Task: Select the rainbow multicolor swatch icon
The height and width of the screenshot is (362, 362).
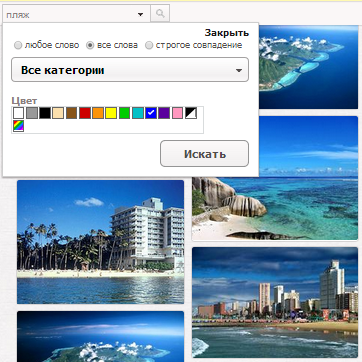Action: (x=18, y=126)
